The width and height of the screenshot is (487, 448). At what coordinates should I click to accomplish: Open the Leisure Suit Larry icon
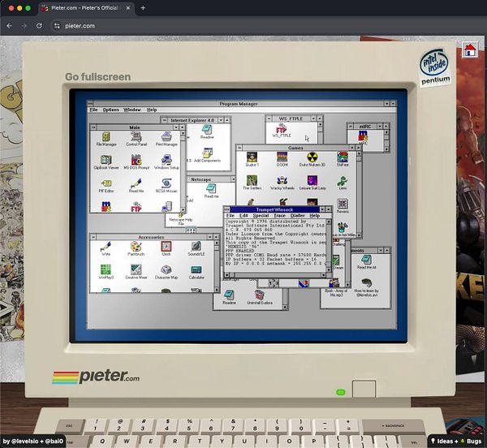coord(312,183)
